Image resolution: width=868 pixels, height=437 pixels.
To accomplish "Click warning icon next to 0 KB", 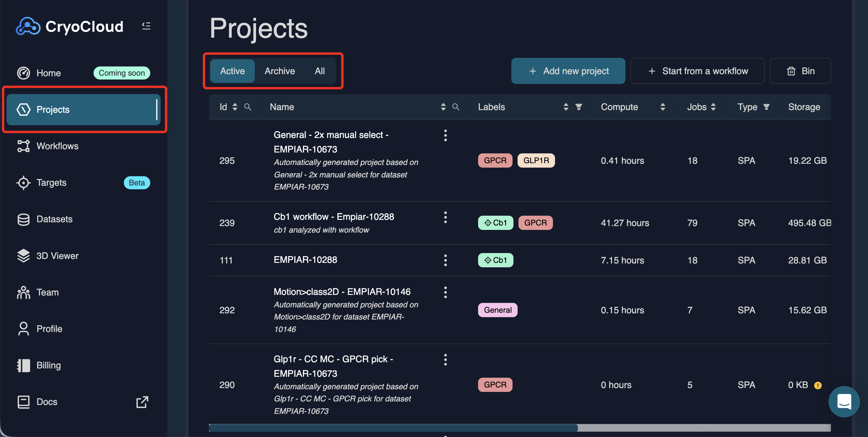I will (x=818, y=385).
